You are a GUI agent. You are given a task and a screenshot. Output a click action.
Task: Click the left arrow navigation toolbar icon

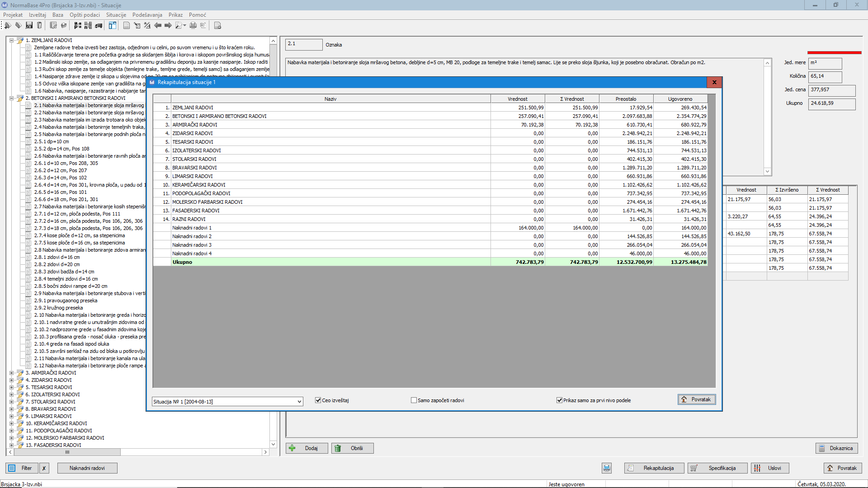coord(158,26)
